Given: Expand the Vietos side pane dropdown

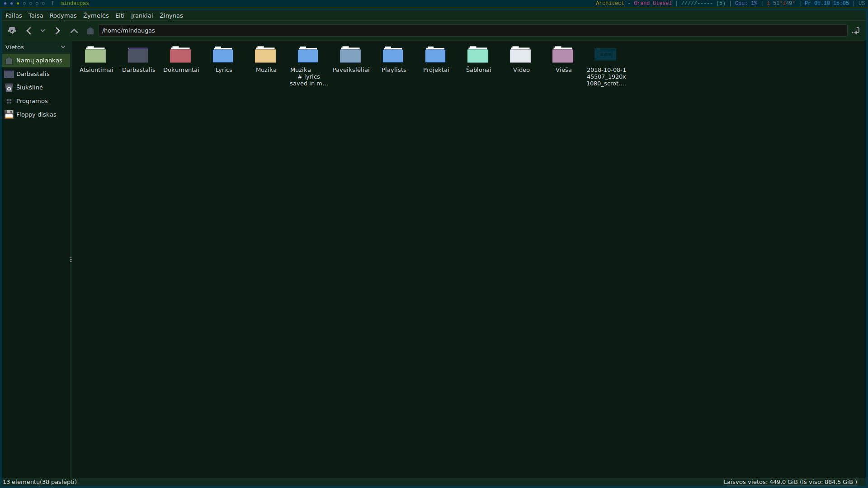Looking at the screenshot, I should click(63, 47).
